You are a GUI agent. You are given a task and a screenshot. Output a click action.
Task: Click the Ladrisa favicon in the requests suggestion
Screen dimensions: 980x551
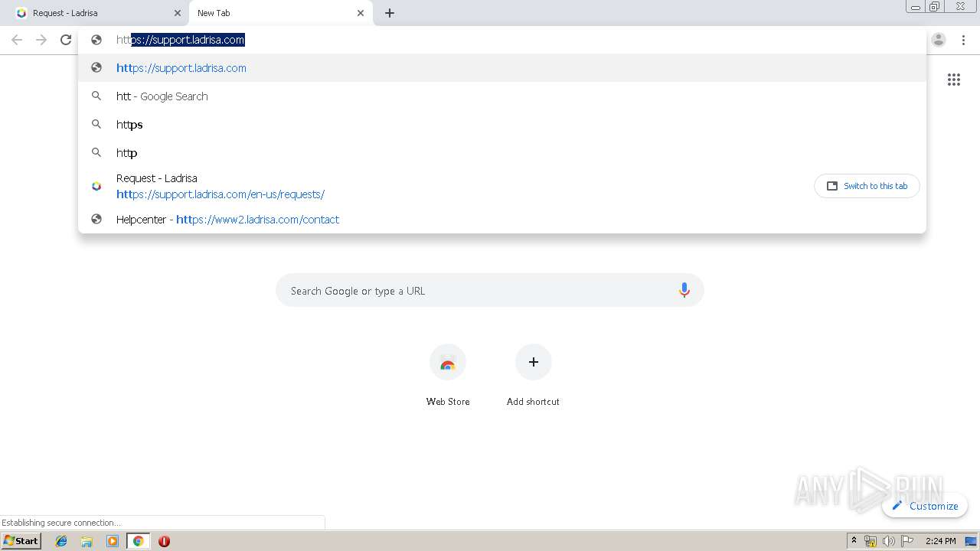(x=96, y=186)
